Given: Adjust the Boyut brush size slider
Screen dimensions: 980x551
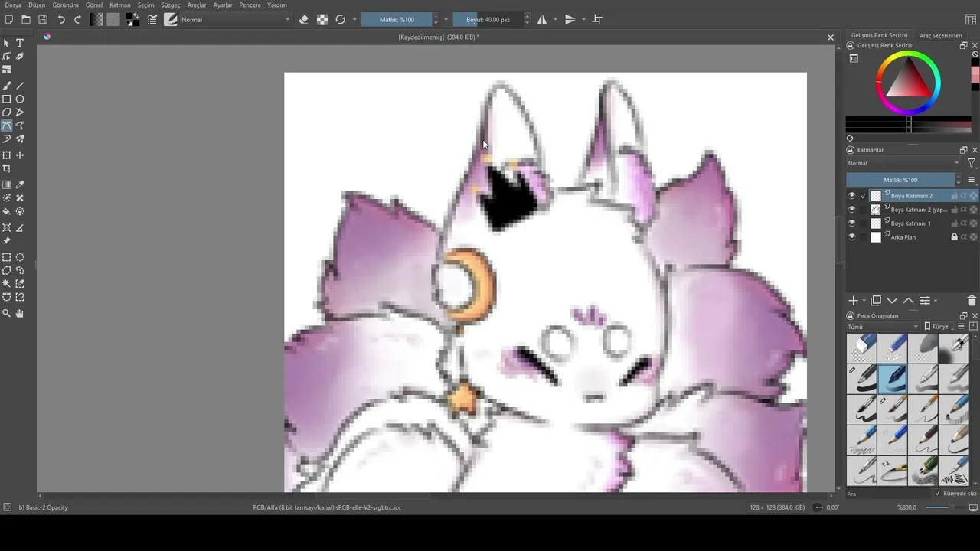Looking at the screenshot, I should [488, 20].
